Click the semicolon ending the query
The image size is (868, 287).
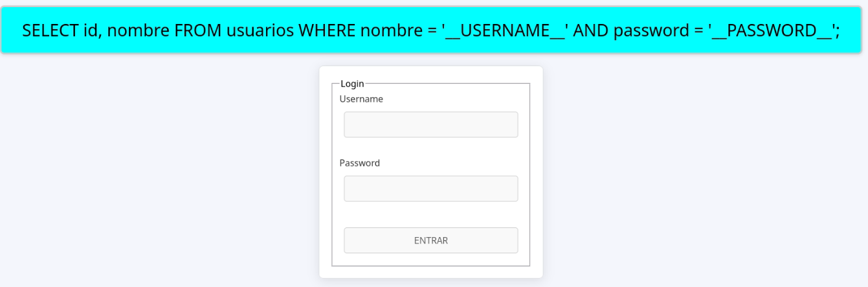pos(838,32)
